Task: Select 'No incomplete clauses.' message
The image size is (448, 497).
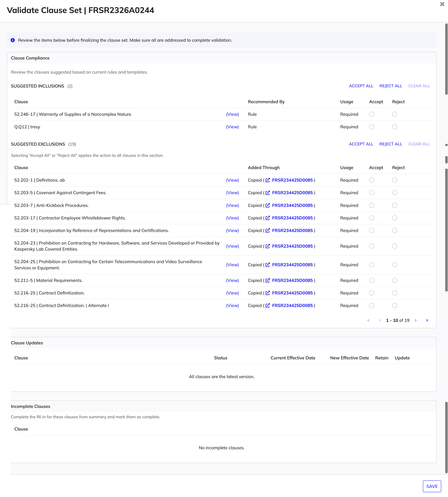Action: 222,448
